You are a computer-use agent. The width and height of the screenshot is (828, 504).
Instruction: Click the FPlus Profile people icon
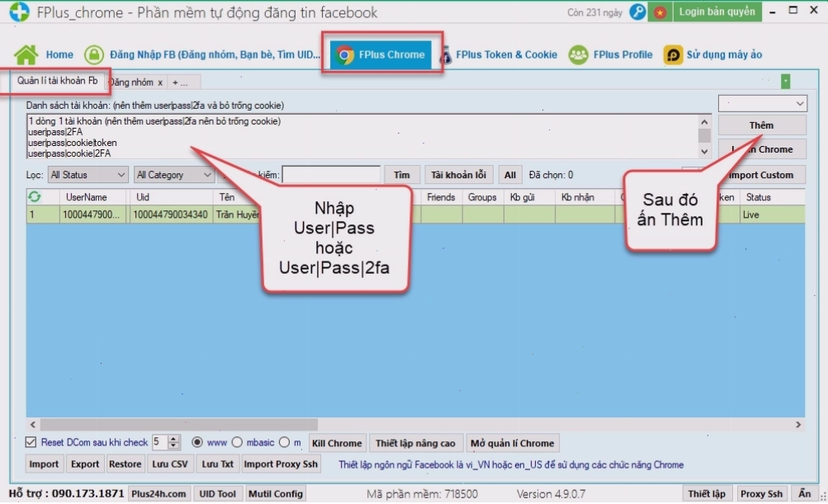tap(578, 54)
